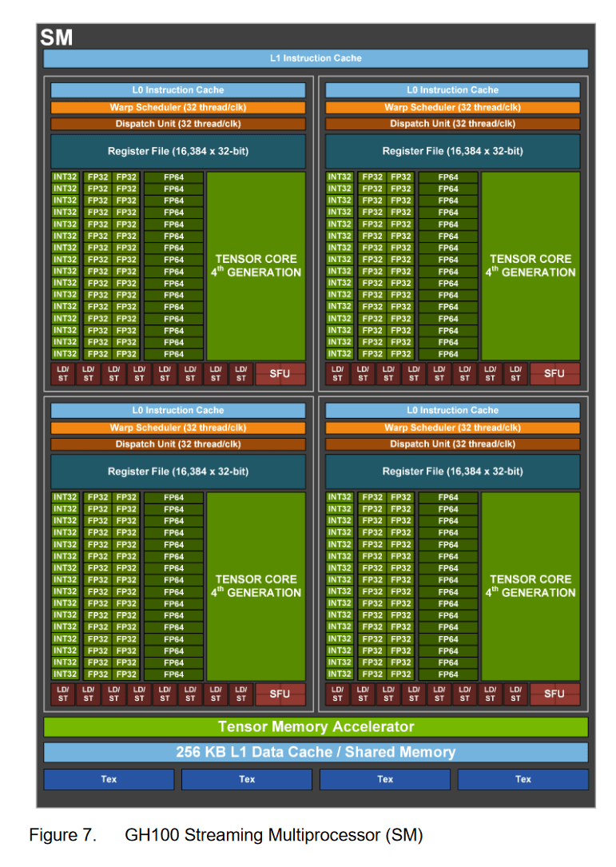
Task: Select Register File in lower-left partition
Action: pos(178,471)
